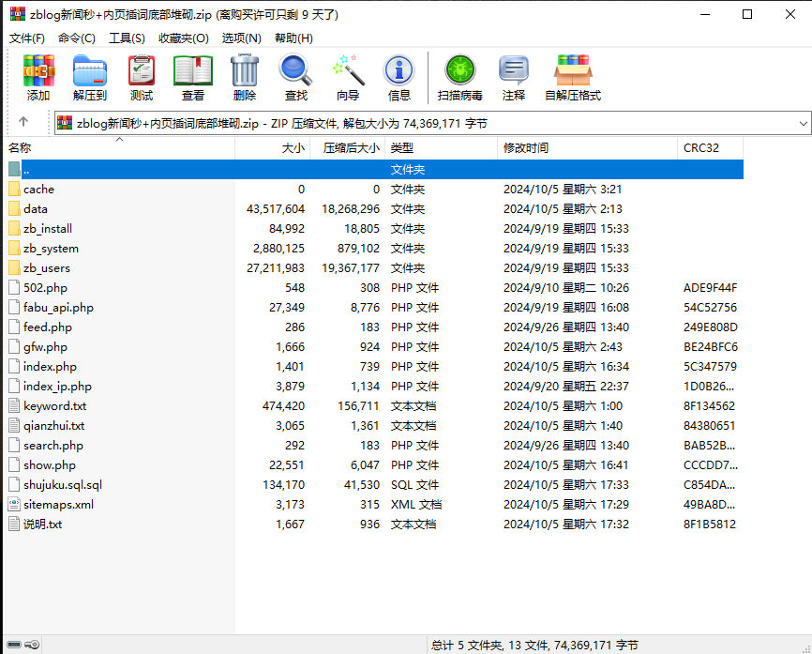Screen dimensions: 812x654
Task: Click the 扫描病毒 (Scan virus) icon
Action: point(459,70)
